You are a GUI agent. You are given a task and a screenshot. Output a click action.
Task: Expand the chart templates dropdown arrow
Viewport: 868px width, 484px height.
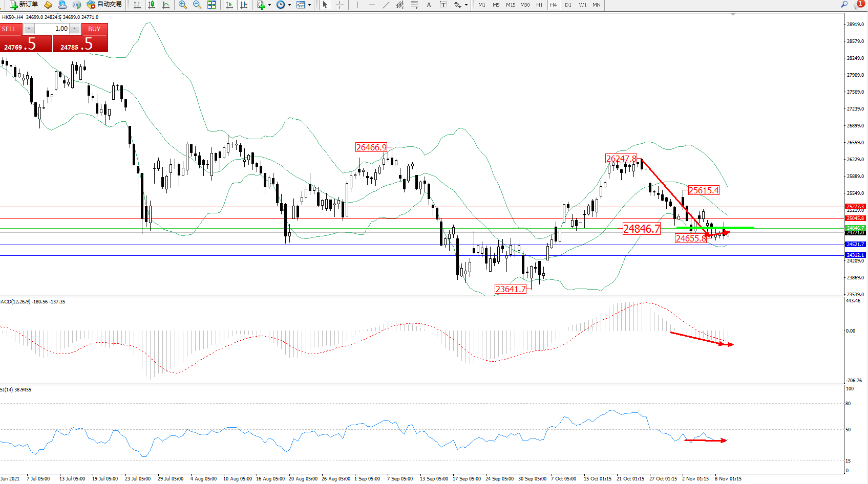309,5
